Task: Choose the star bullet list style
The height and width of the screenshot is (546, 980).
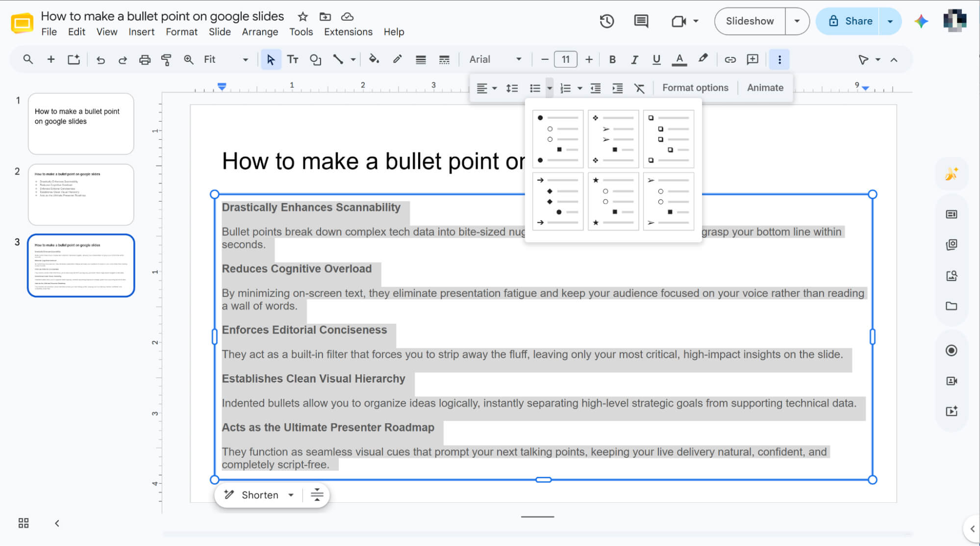Action: tap(613, 201)
